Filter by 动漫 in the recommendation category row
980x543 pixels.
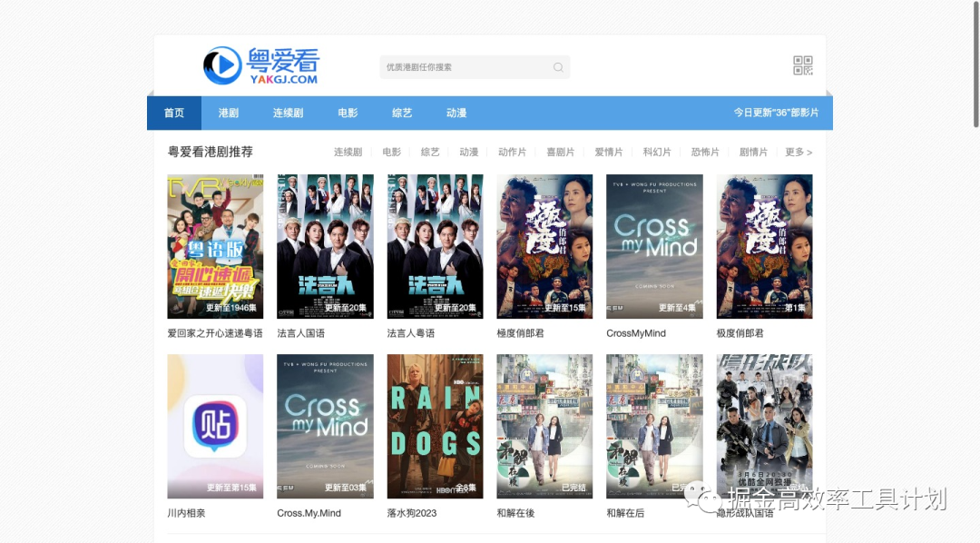tap(469, 152)
